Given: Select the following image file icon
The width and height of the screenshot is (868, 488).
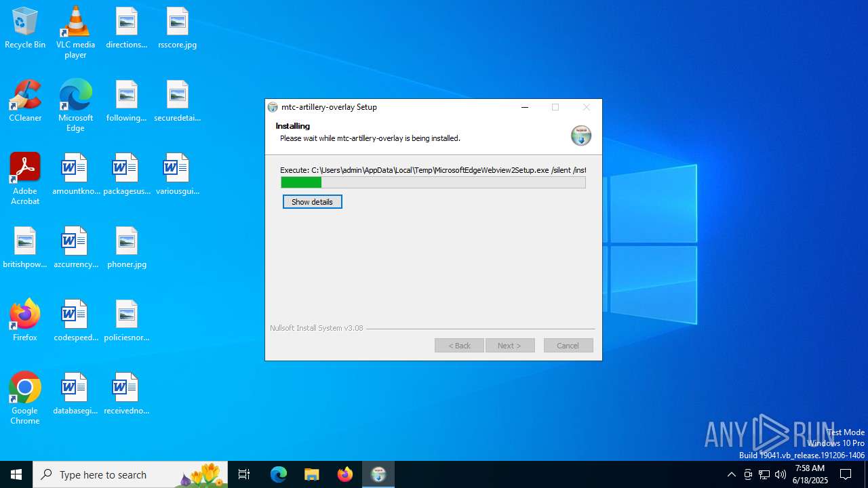Looking at the screenshot, I should [x=126, y=102].
